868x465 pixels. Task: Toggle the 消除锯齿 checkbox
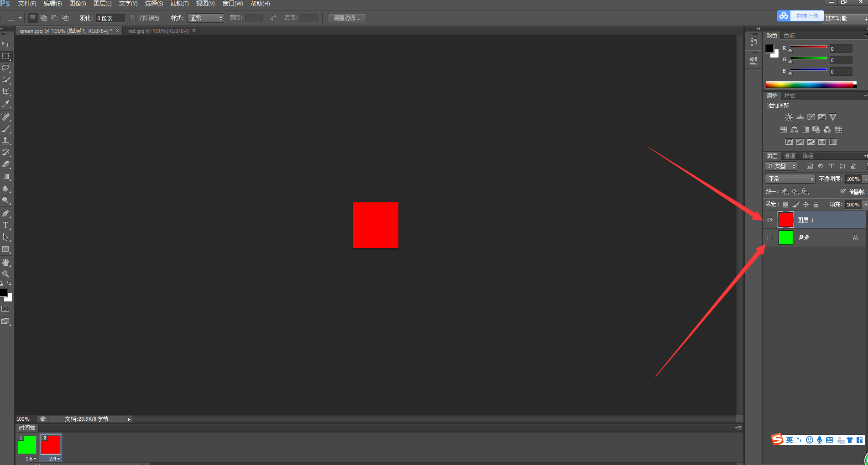(132, 18)
